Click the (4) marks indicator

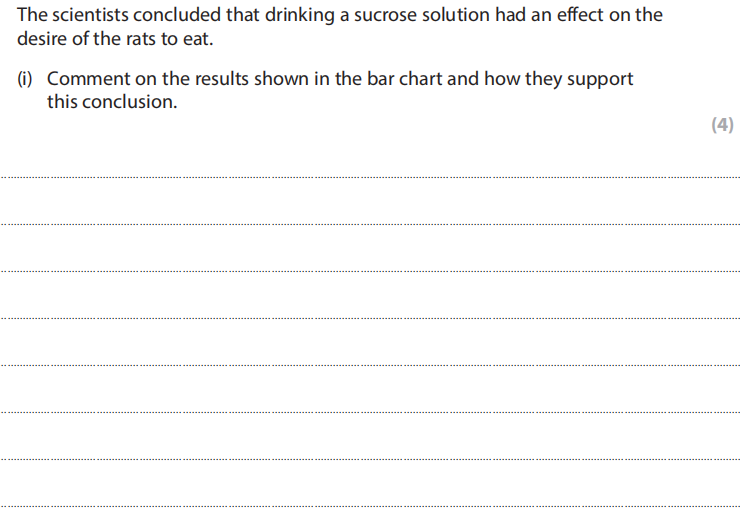721,125
